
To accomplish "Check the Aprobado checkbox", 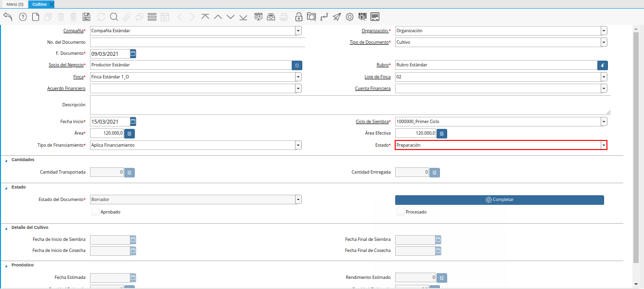I will click(x=95, y=212).
